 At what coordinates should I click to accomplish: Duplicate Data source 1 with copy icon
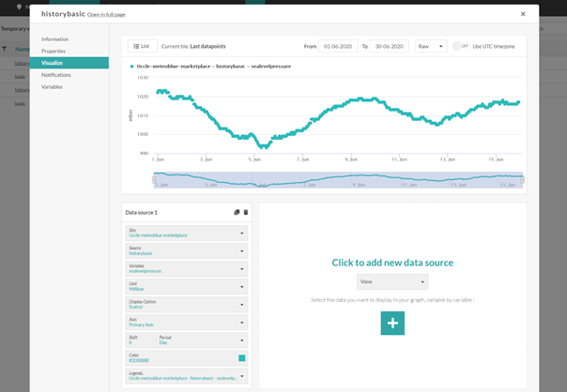pos(237,213)
